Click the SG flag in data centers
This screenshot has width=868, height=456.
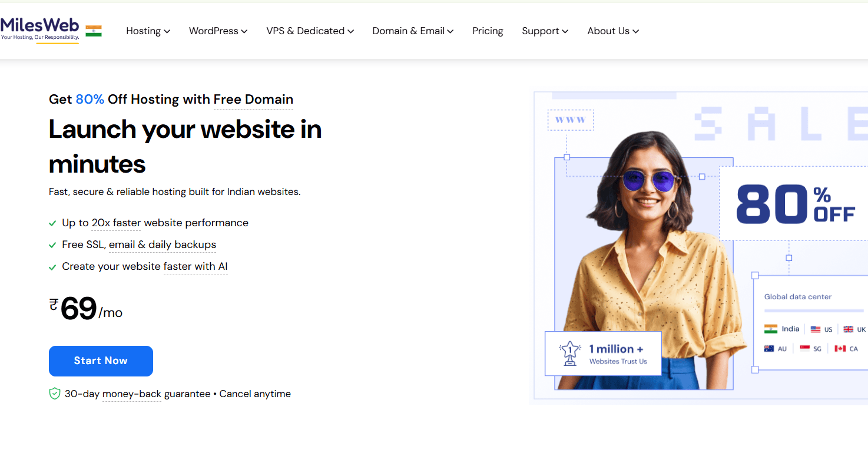[x=805, y=349]
